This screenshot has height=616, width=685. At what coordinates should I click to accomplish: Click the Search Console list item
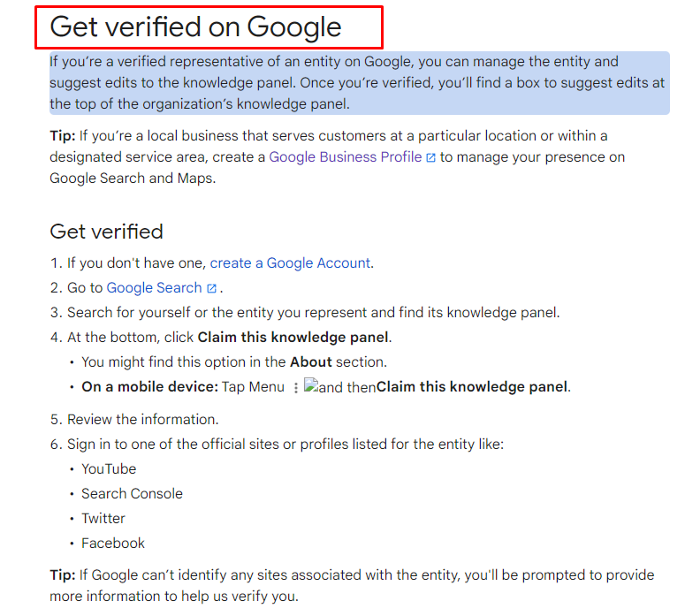[132, 494]
